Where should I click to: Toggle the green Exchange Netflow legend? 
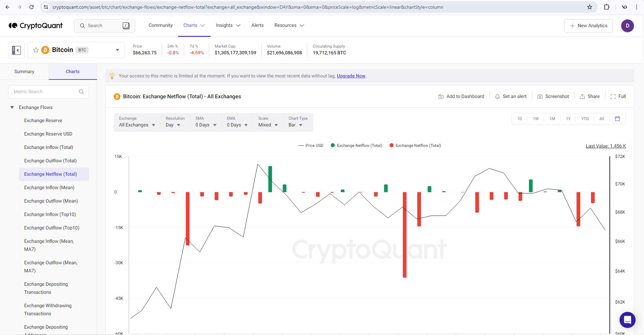[356, 146]
